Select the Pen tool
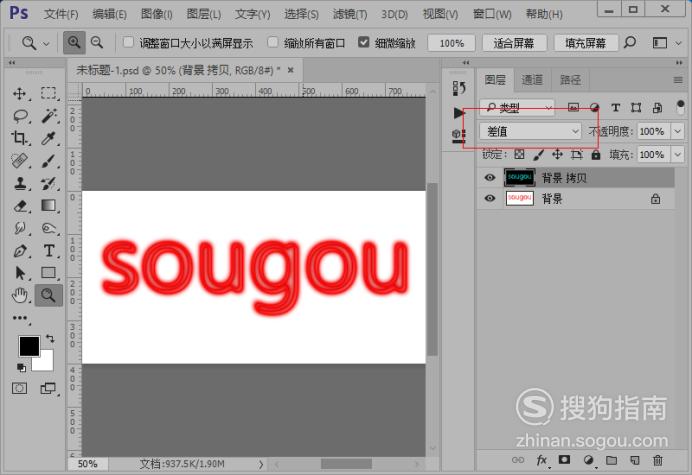 click(19, 251)
